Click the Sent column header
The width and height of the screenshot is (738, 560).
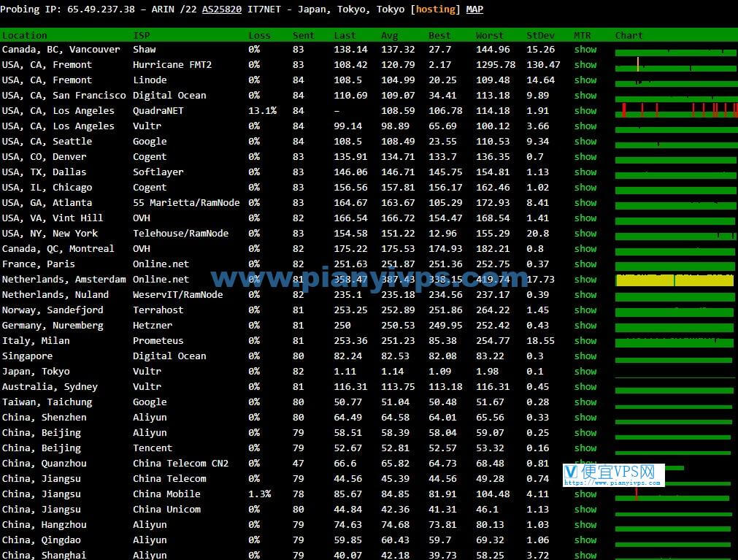click(x=303, y=35)
